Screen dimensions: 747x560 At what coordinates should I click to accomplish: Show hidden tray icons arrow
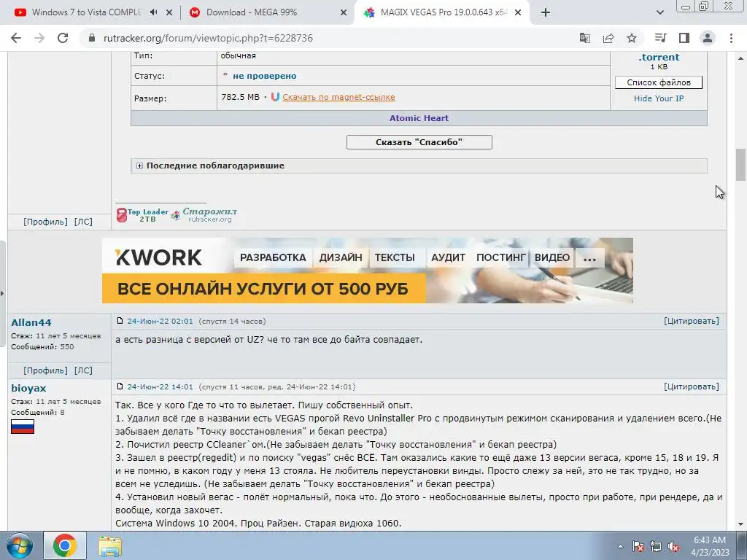(x=620, y=546)
